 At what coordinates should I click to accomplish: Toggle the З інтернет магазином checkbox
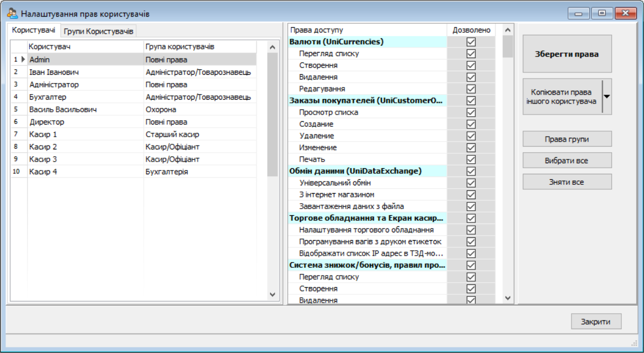point(471,195)
